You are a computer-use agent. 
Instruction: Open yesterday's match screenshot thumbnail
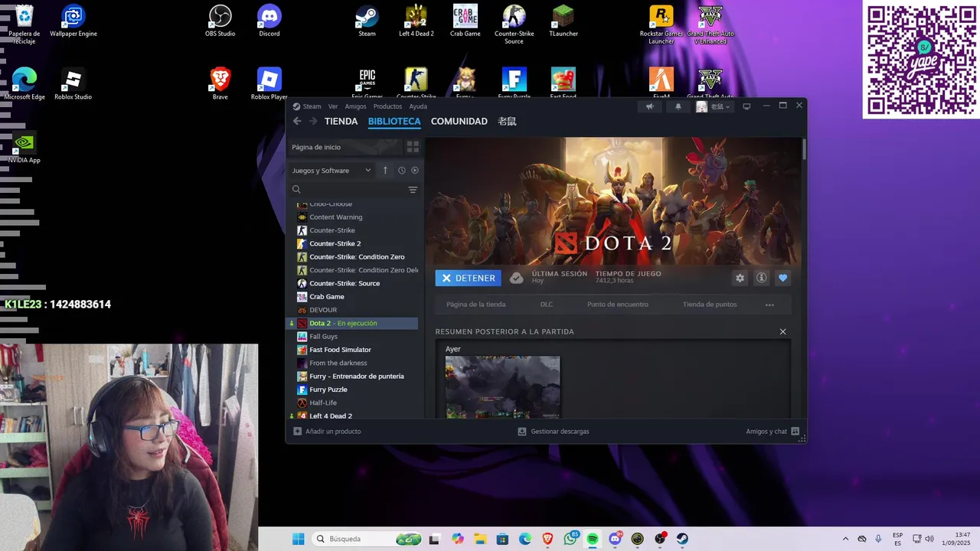click(x=502, y=386)
